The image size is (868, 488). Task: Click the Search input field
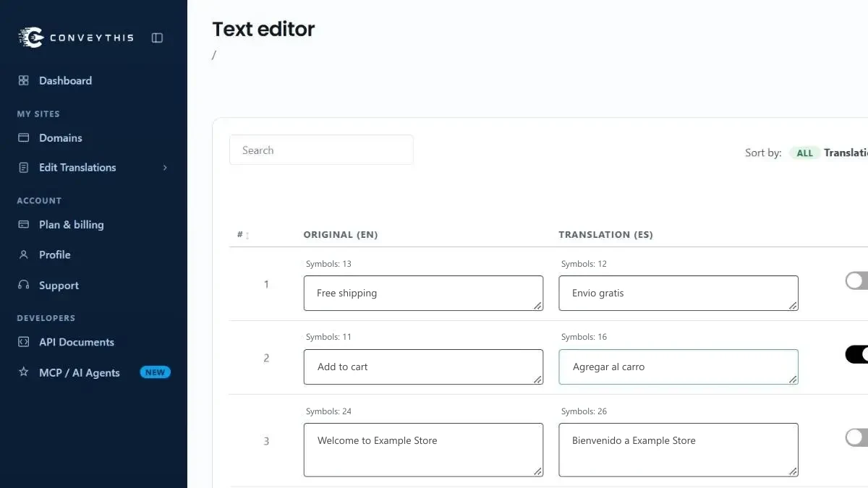point(321,150)
